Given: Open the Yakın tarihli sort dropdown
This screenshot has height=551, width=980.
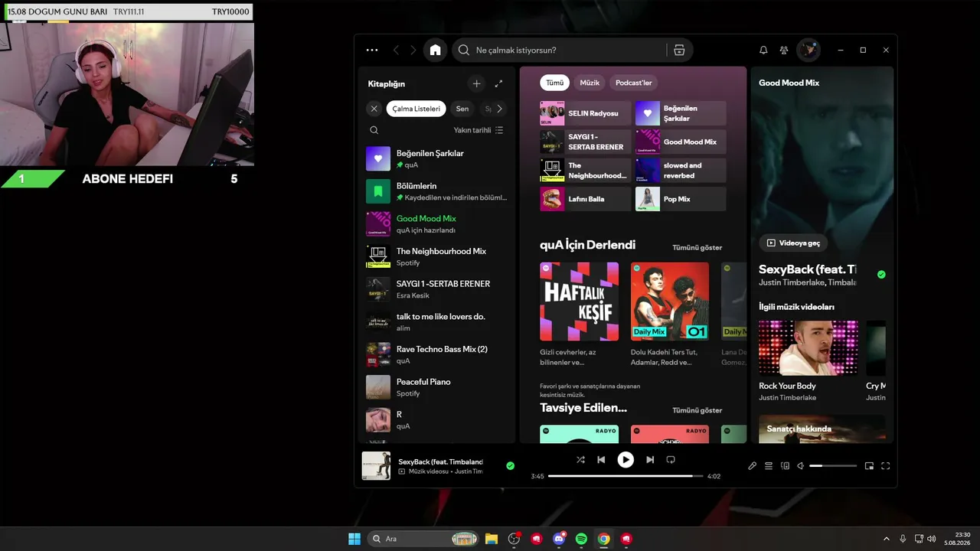Looking at the screenshot, I should 479,130.
